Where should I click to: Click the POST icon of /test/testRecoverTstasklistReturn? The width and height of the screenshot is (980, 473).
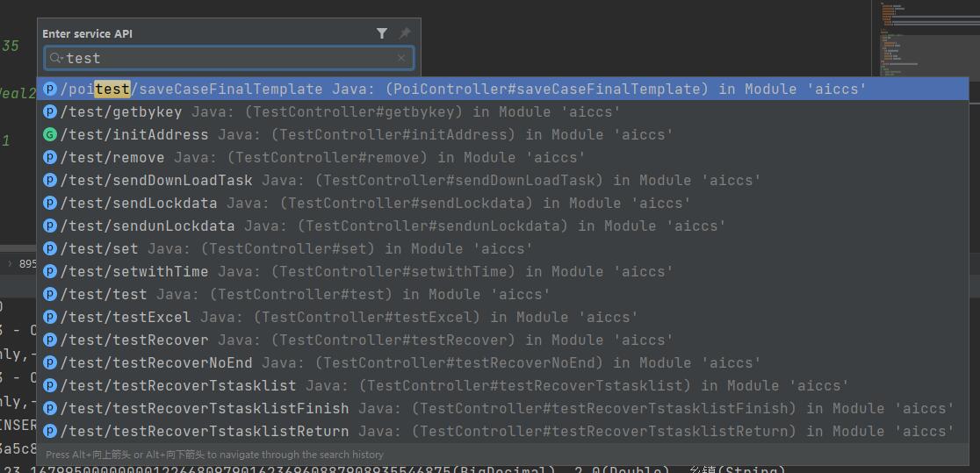[x=50, y=431]
